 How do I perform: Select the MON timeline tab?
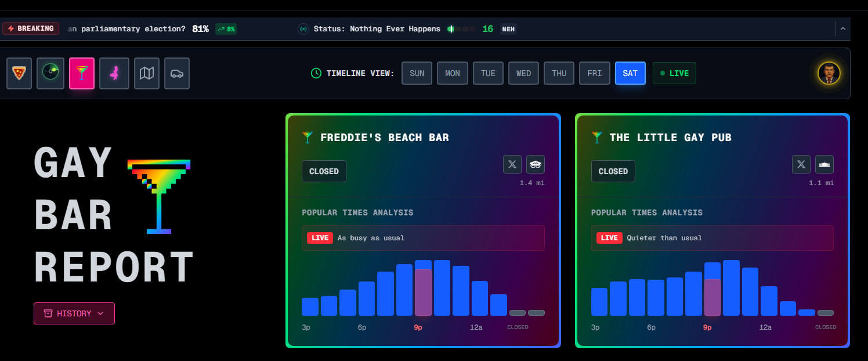pos(453,73)
